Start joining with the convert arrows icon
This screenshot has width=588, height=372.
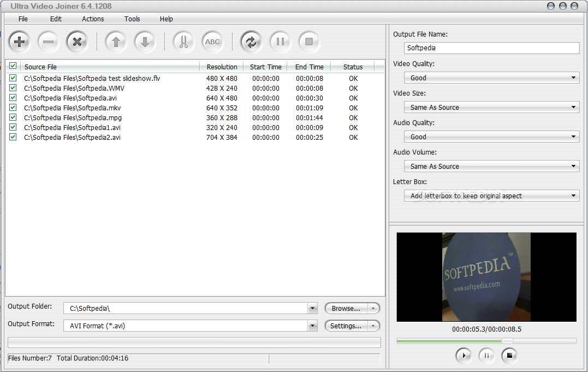click(251, 42)
